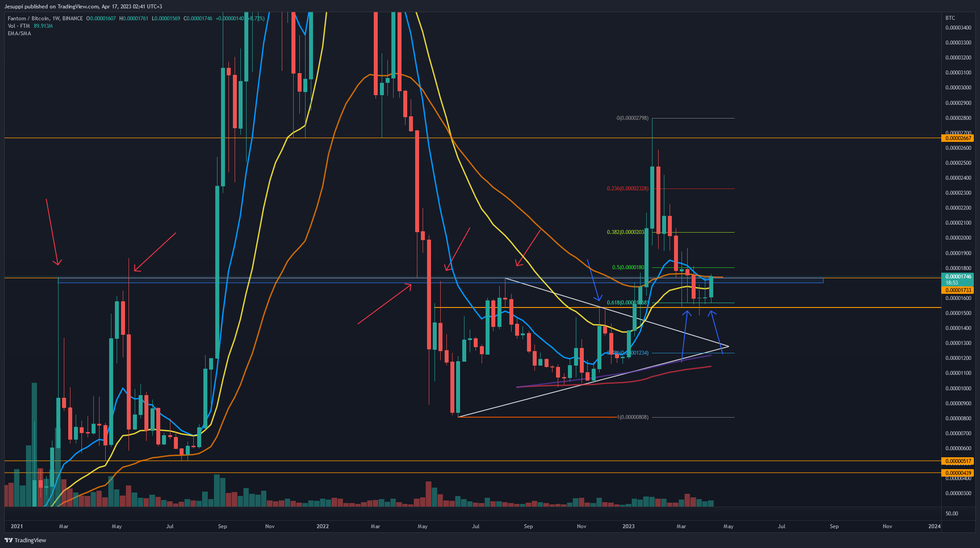The height and width of the screenshot is (548, 980).
Task: Click the 18:53 candle countdown label
Action: point(952,283)
